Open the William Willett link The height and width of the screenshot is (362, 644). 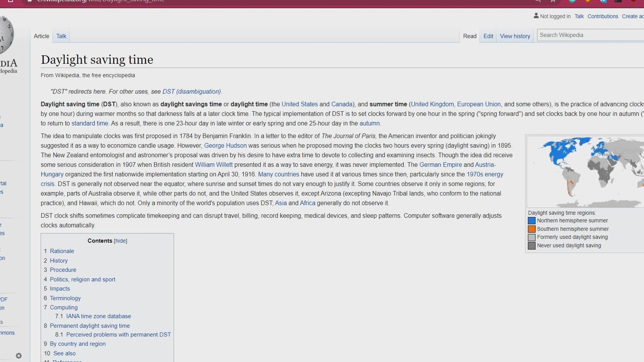point(214,165)
